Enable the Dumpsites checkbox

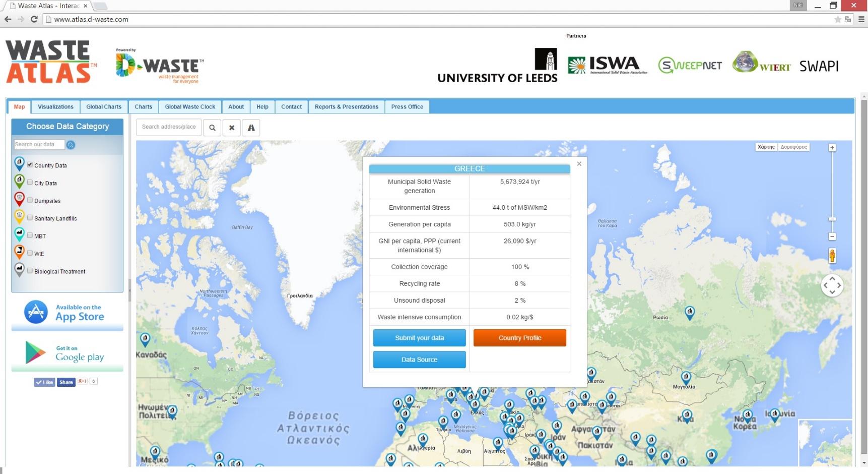(x=30, y=200)
